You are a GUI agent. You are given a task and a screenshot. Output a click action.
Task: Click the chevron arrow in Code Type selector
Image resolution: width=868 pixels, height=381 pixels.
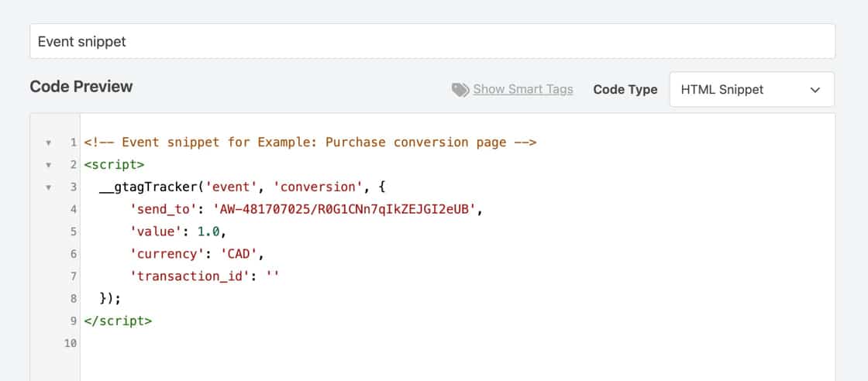(815, 90)
